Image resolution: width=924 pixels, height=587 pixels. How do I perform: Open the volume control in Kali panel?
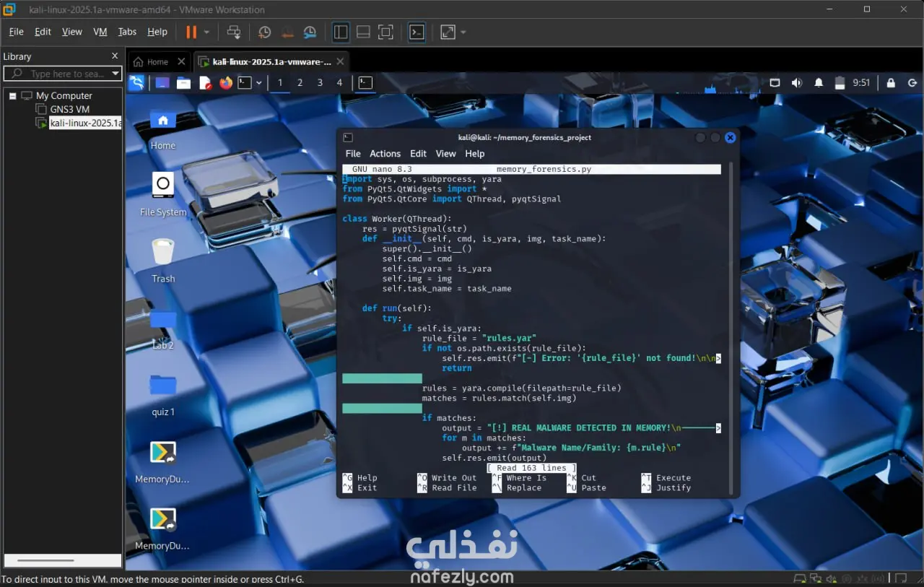tap(796, 83)
